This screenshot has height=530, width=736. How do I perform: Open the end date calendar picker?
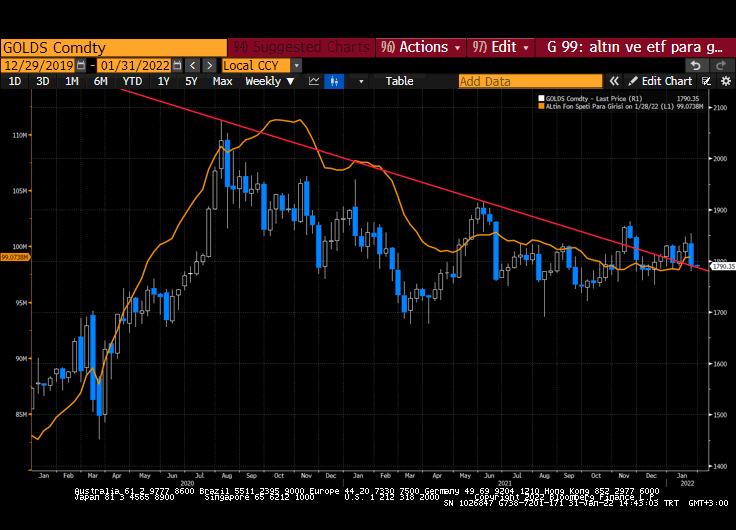point(177,66)
